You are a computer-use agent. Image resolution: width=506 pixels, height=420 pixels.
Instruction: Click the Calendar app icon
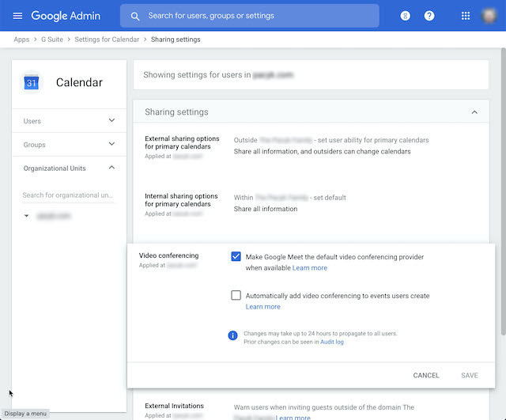click(32, 82)
